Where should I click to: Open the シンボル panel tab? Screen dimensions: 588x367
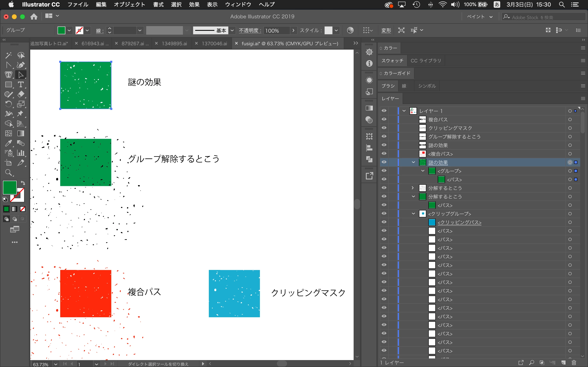[427, 86]
